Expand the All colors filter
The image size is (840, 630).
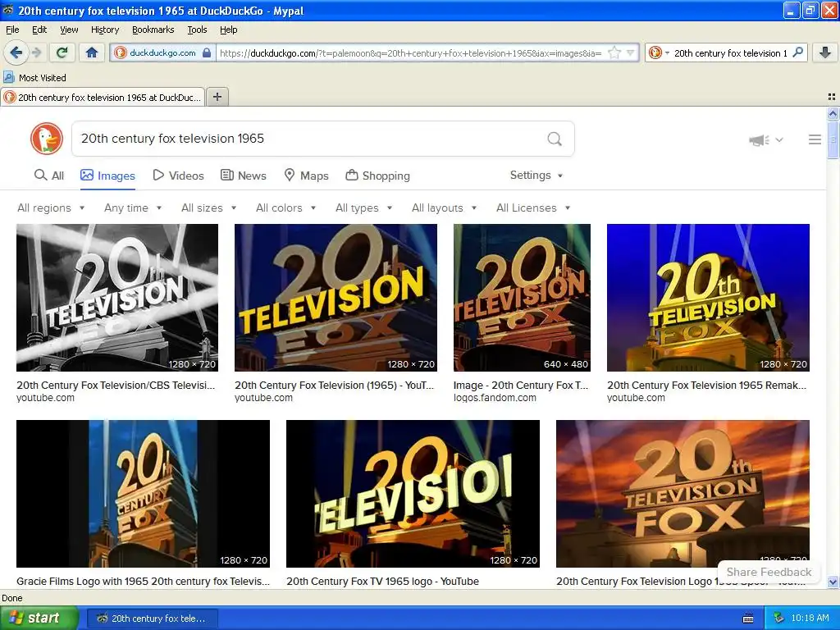click(x=285, y=208)
